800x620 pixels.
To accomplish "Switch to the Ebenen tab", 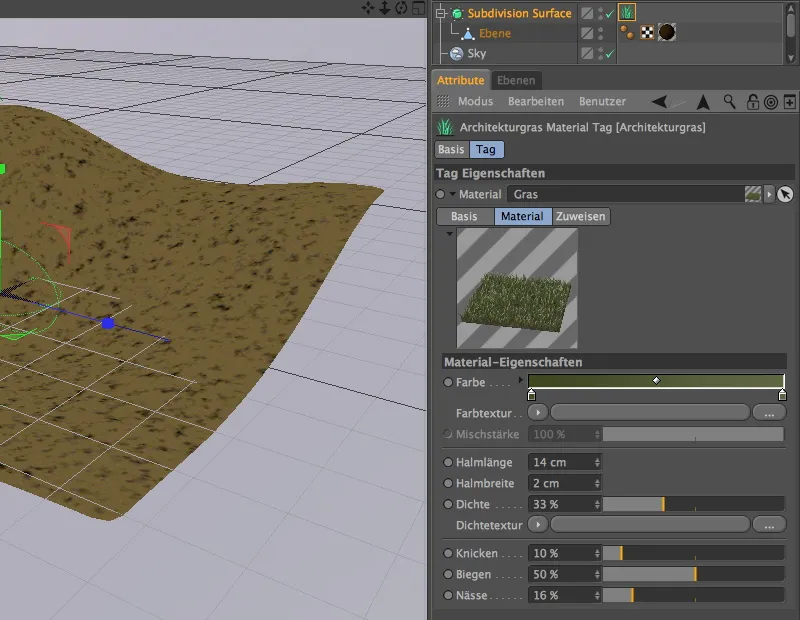I will click(518, 79).
